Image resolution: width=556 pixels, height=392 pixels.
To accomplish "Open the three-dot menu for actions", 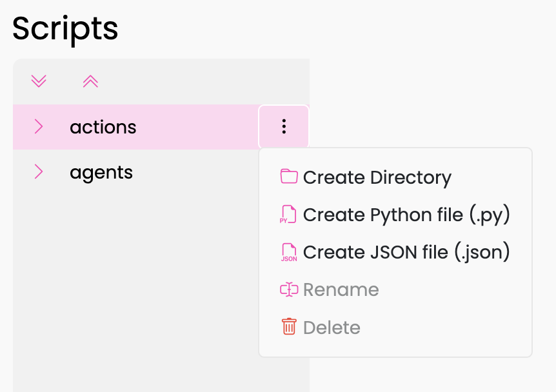I will 284,126.
